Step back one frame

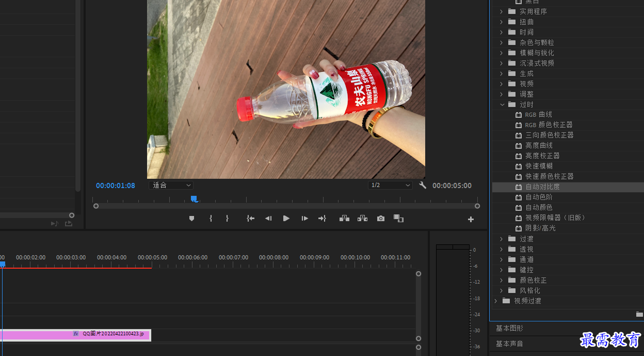click(x=268, y=219)
